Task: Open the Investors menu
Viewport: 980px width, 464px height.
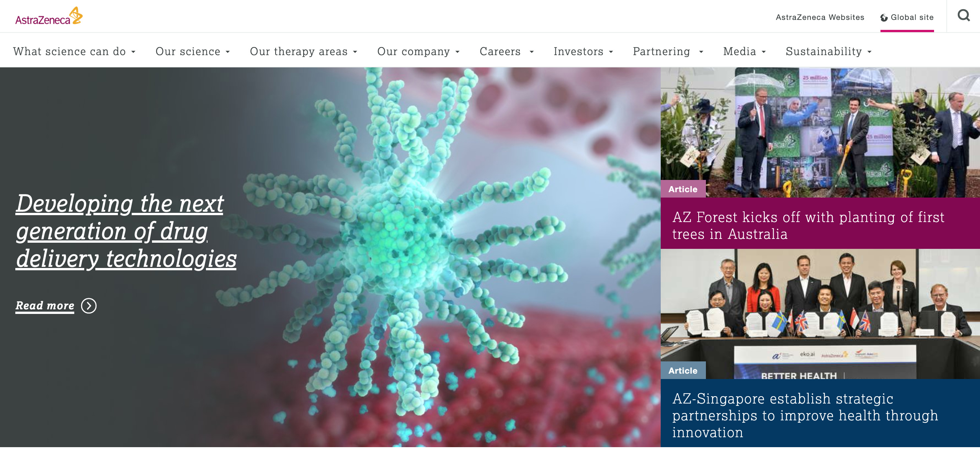Action: 583,51
